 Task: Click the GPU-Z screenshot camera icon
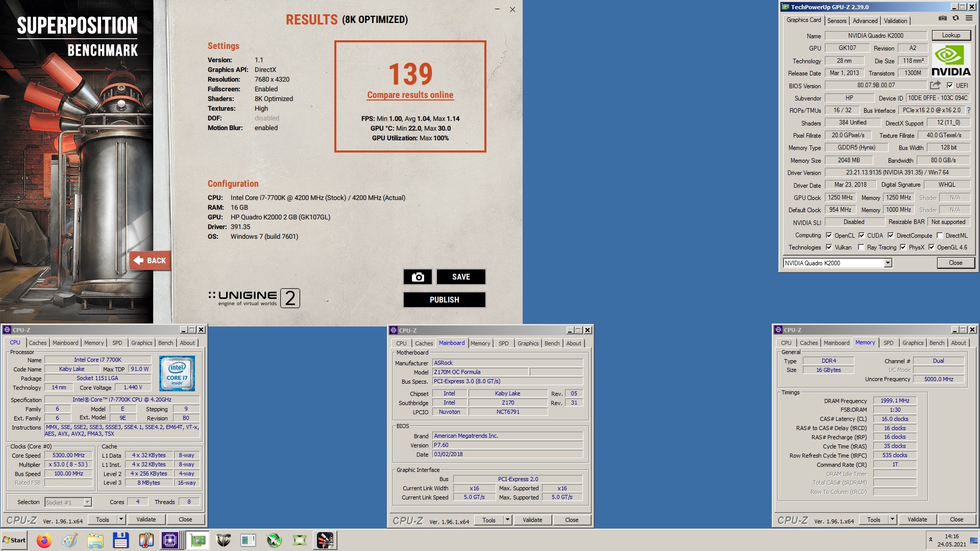pyautogui.click(x=942, y=18)
